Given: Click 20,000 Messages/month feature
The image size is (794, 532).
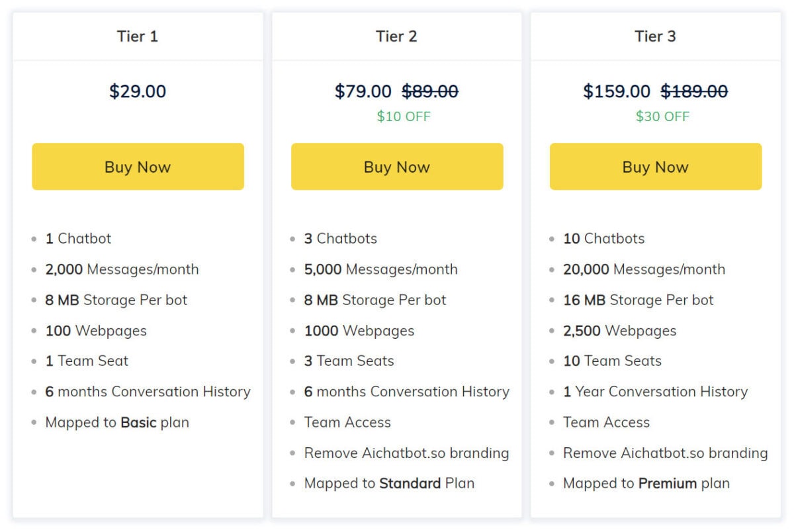Looking at the screenshot, I should point(644,269).
